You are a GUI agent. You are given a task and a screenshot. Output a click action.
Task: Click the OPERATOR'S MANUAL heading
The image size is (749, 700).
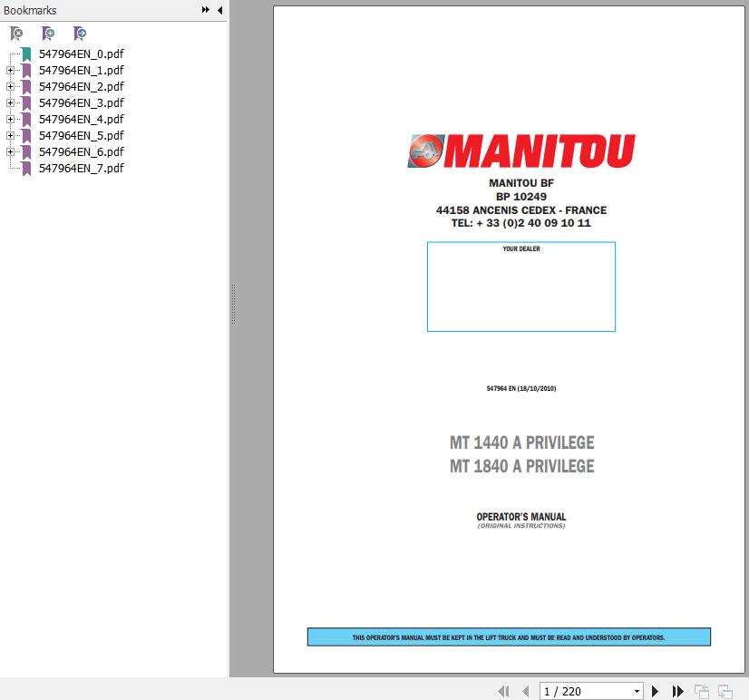click(521, 517)
